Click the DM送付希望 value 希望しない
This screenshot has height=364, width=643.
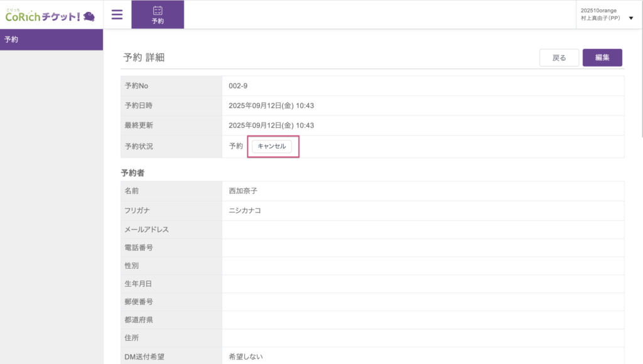pos(246,356)
